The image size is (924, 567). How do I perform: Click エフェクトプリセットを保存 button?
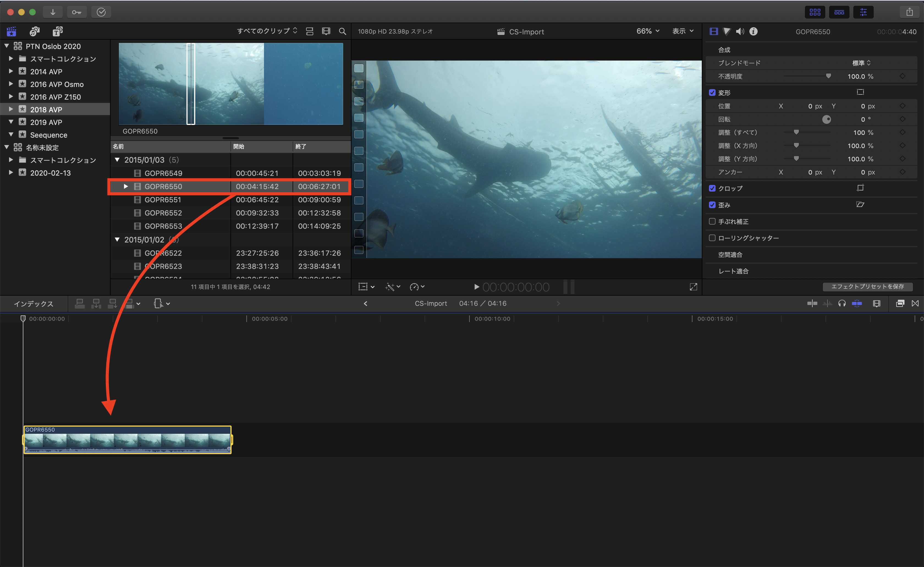point(867,287)
